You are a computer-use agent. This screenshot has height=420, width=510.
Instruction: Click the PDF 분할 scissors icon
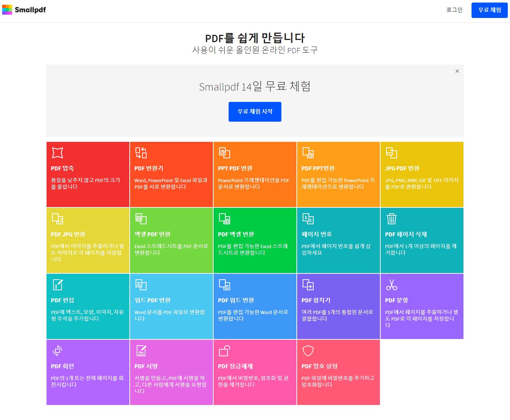point(392,285)
